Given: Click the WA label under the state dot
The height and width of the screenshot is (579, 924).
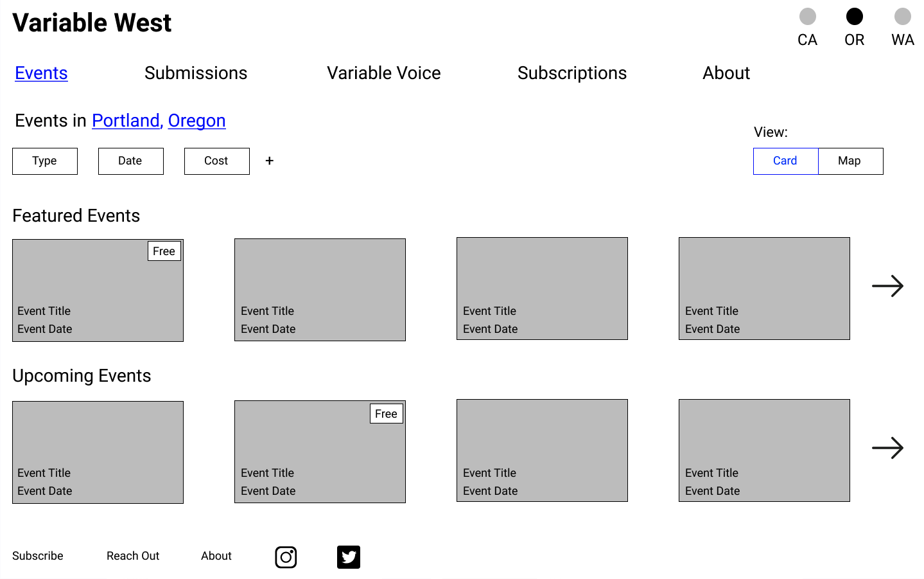Looking at the screenshot, I should coord(903,40).
